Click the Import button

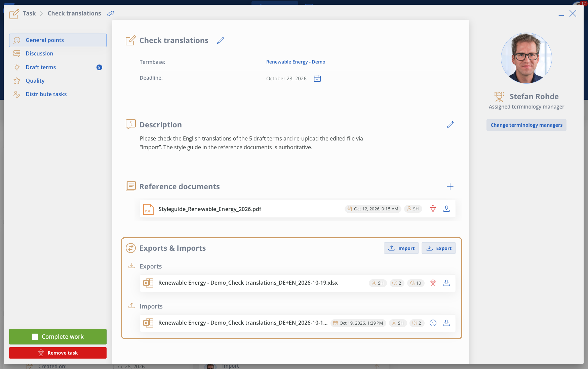pyautogui.click(x=401, y=248)
